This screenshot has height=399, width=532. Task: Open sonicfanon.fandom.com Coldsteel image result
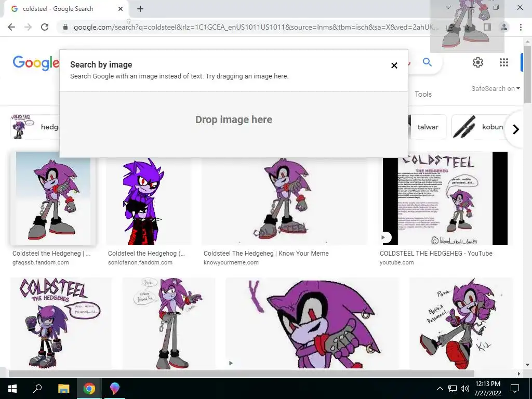[x=149, y=201]
